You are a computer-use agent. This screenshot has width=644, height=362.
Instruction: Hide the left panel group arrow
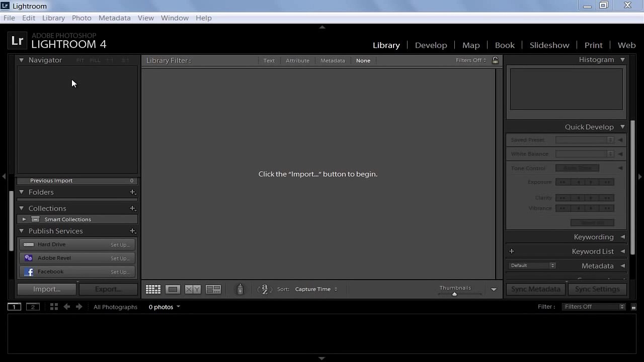pos(4,176)
